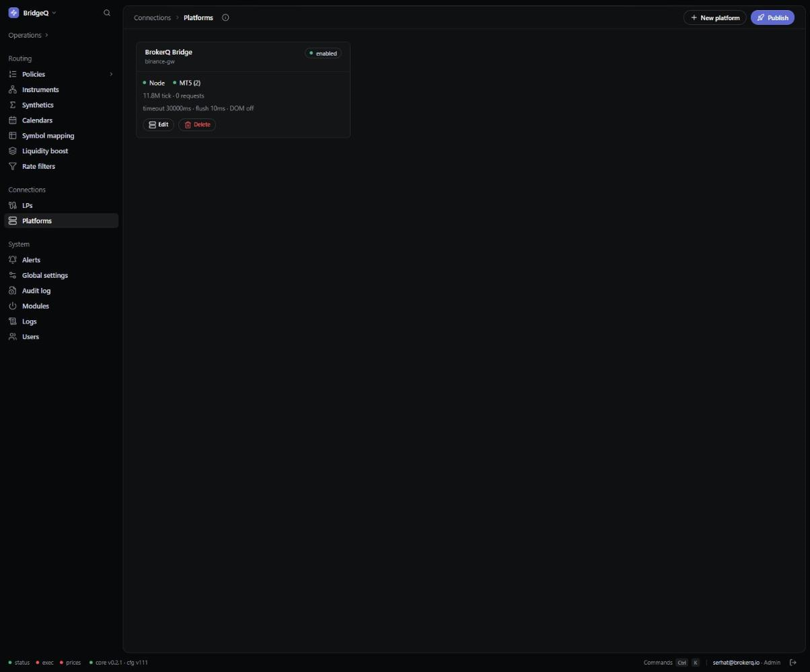Open the Symbol mapping page
Screen dimensions: 810x672
(61, 136)
